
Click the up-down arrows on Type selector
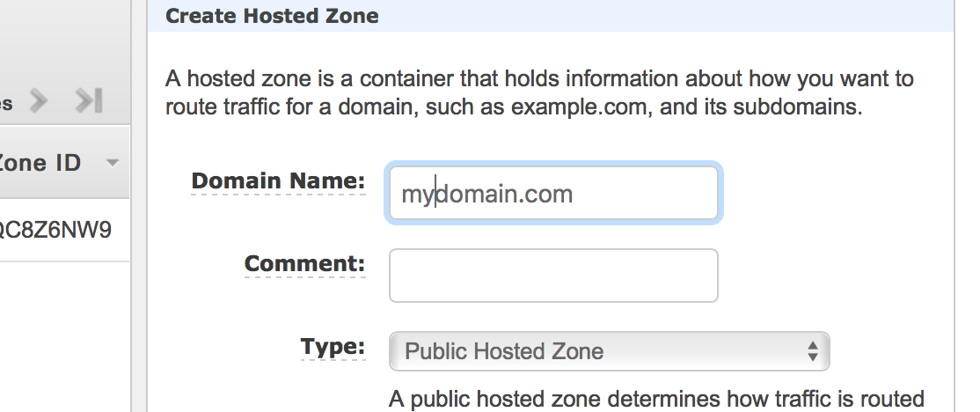(x=813, y=351)
